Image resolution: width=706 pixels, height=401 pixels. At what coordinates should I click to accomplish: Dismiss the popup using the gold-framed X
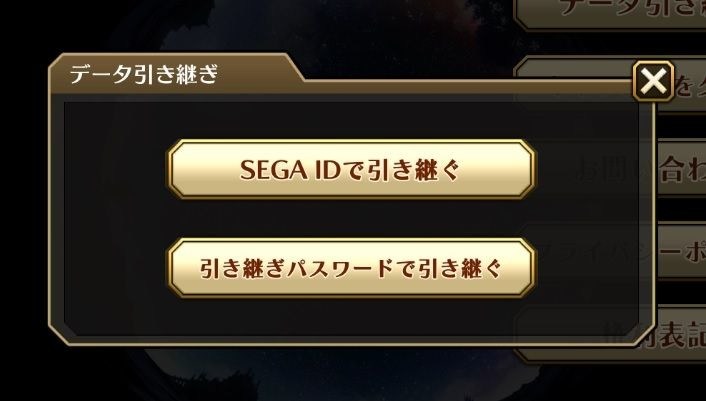click(653, 81)
